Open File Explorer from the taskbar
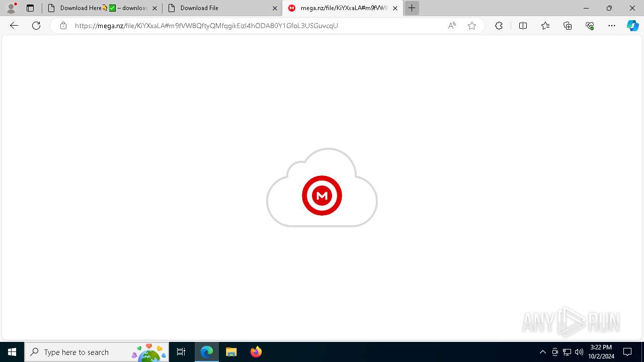The width and height of the screenshot is (644, 362). [231, 352]
